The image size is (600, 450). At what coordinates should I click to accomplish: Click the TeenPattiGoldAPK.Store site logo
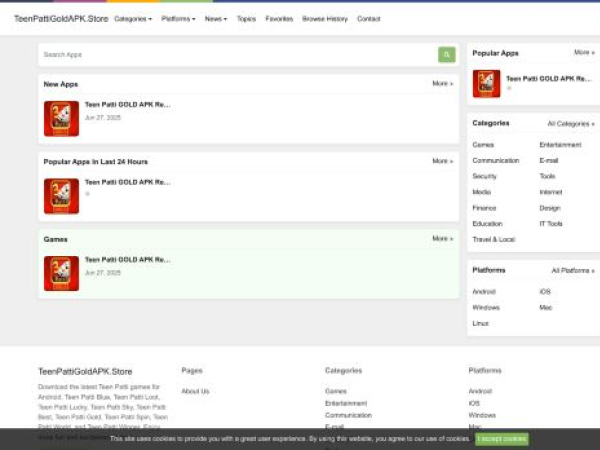click(x=59, y=19)
